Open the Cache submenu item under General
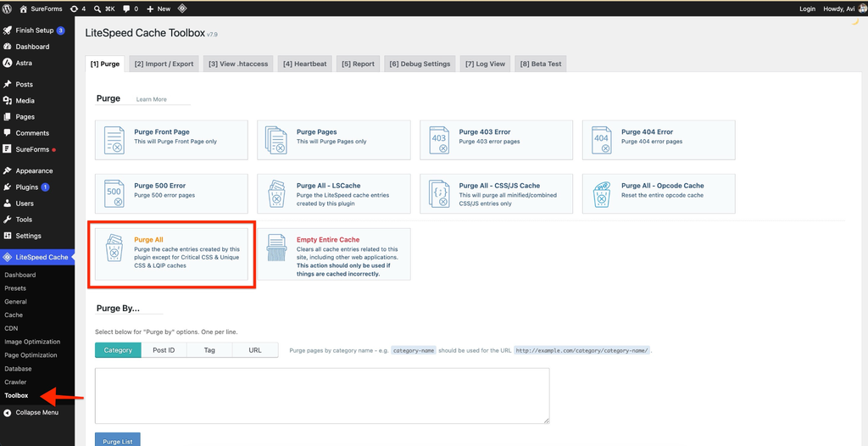Viewport: 868px width, 446px height. (x=14, y=315)
